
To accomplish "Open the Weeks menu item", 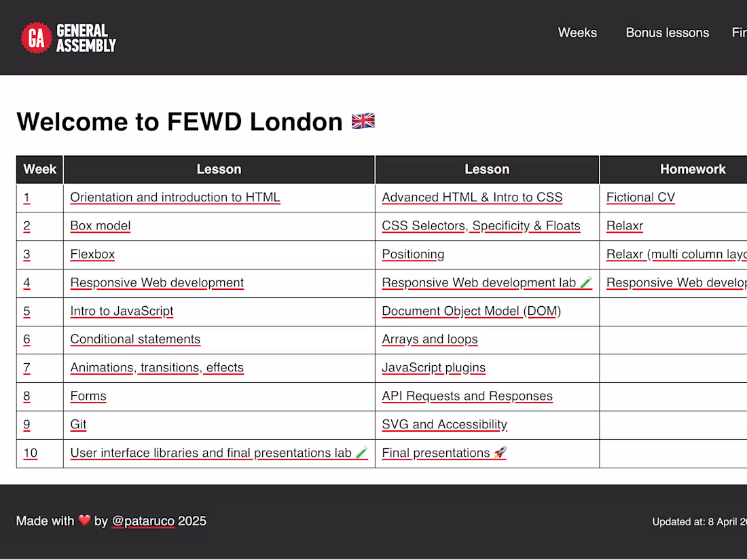I will pyautogui.click(x=577, y=33).
